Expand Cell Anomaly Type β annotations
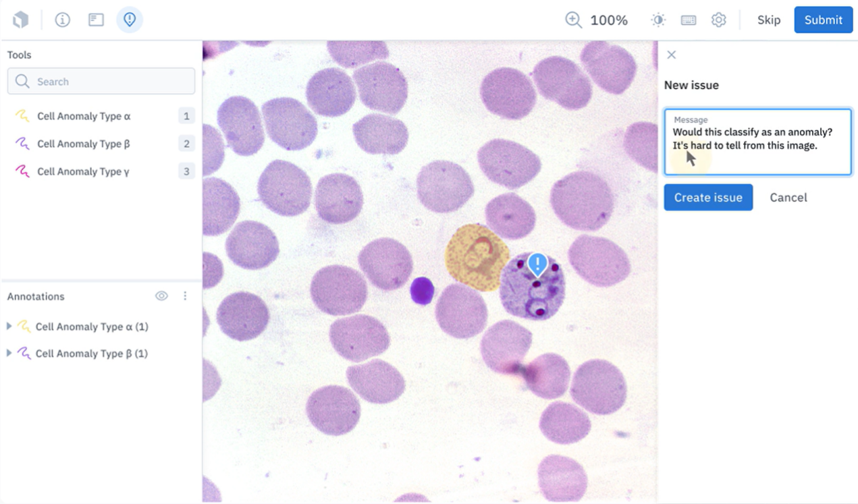 coord(9,353)
